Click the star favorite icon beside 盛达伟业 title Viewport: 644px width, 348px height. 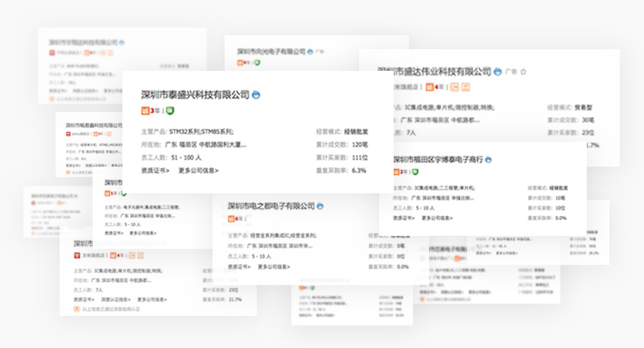pyautogui.click(x=523, y=72)
